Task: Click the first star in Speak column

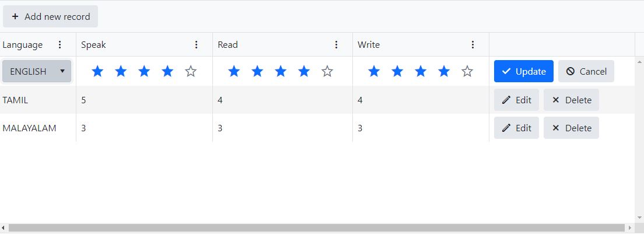Action: (x=97, y=71)
